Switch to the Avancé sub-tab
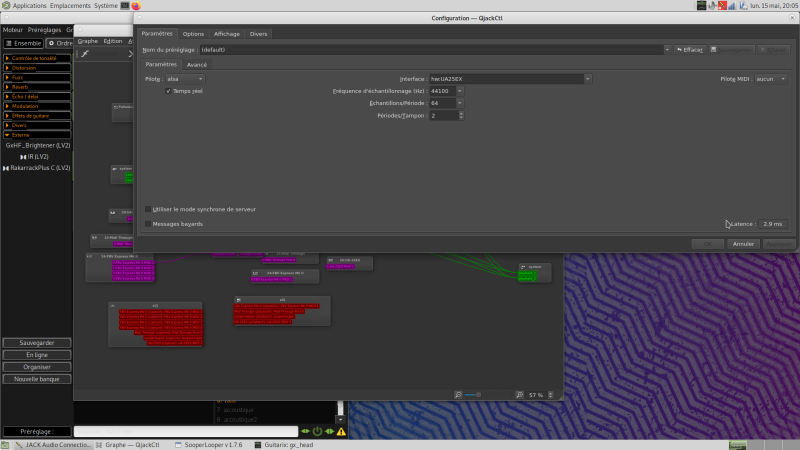The width and height of the screenshot is (800, 450). 196,65
